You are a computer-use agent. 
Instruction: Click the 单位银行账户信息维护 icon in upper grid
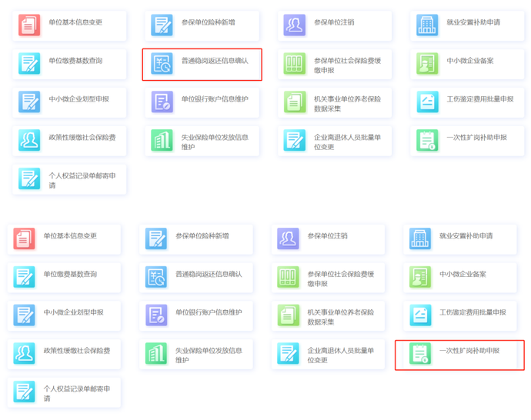point(162,102)
